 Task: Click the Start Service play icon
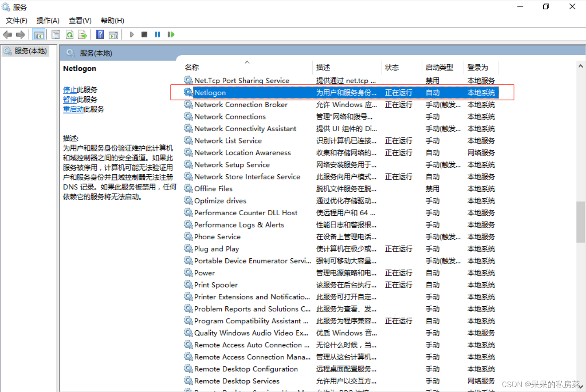(x=131, y=35)
